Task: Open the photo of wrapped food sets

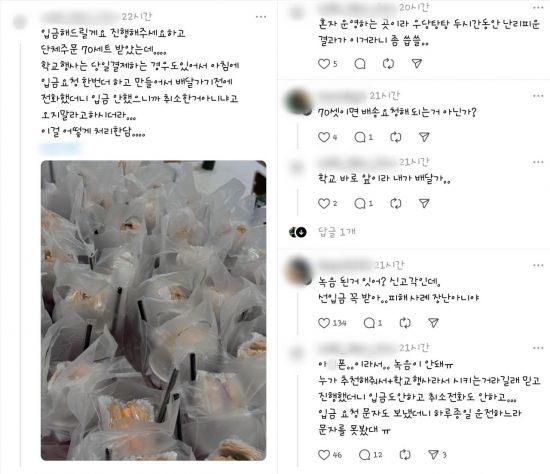Action: (x=153, y=311)
